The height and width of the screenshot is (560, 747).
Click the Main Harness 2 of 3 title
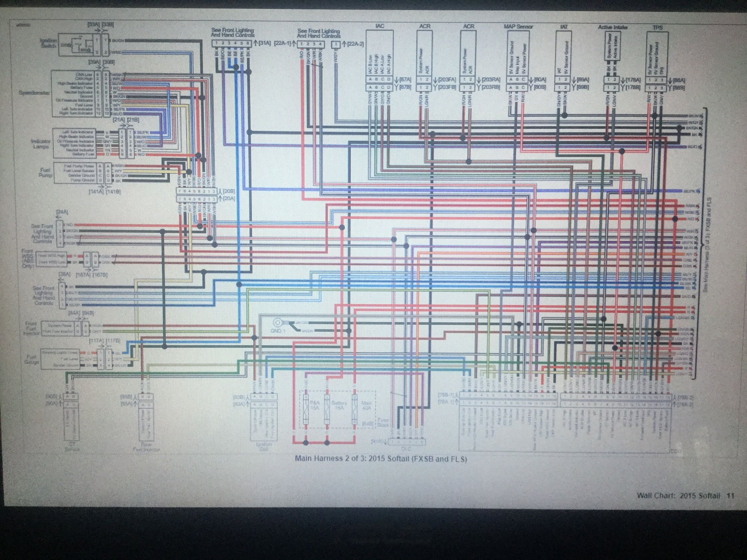click(x=381, y=458)
